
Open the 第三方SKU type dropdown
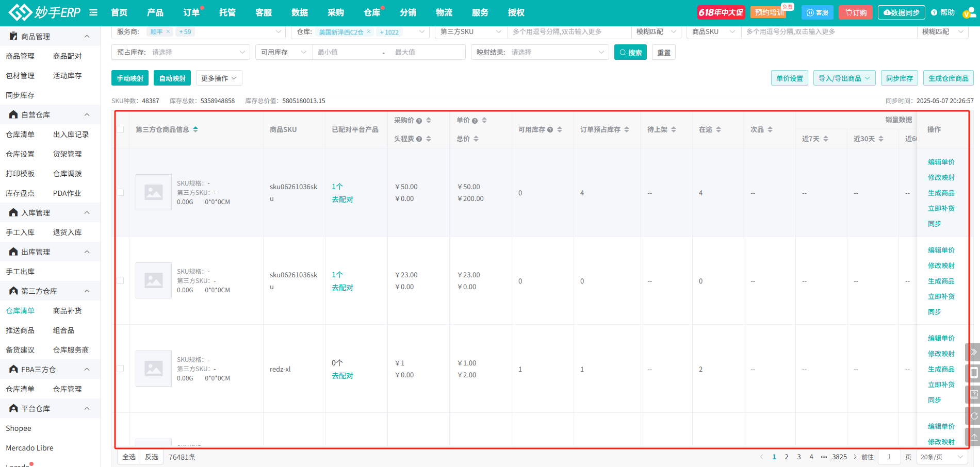click(471, 32)
